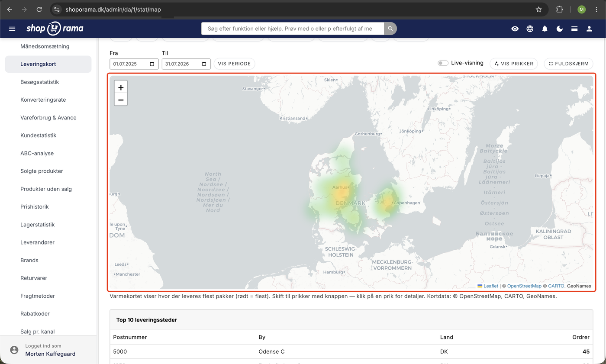
Task: Click the browser address bar URL
Action: coord(113,9)
